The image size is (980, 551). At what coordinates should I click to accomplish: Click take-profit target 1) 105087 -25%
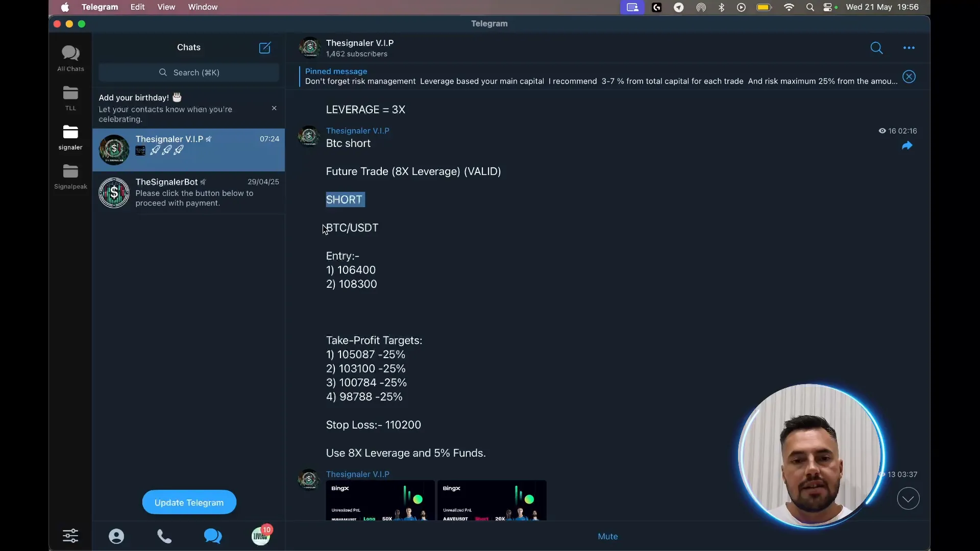pos(365,354)
